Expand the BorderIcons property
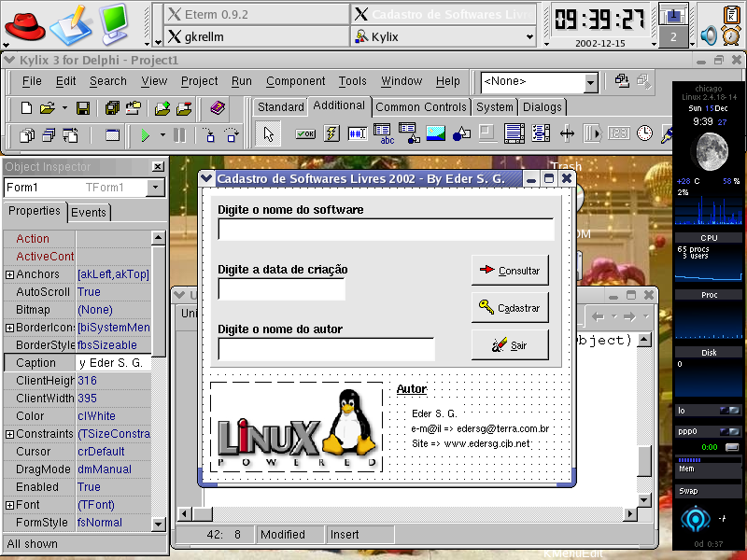Screen dimensions: 747x560 [x=9, y=328]
